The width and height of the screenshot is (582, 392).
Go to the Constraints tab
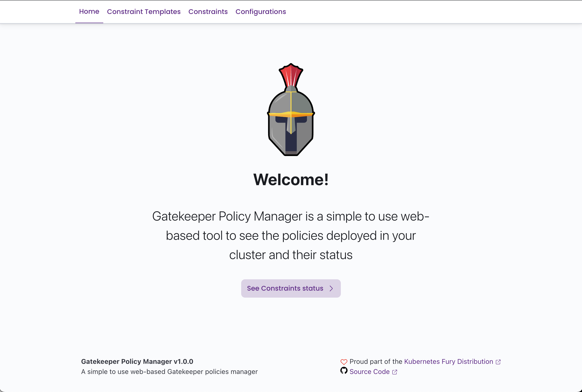pyautogui.click(x=208, y=12)
